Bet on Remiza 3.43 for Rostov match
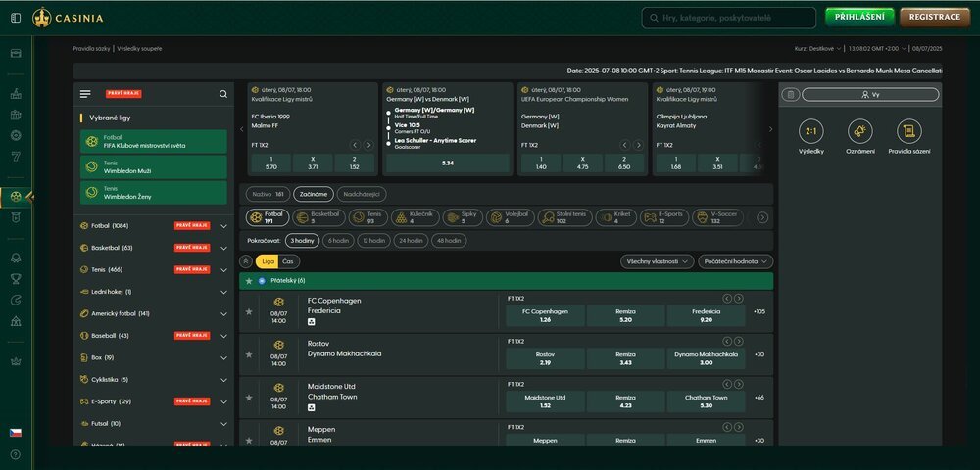 coord(625,358)
